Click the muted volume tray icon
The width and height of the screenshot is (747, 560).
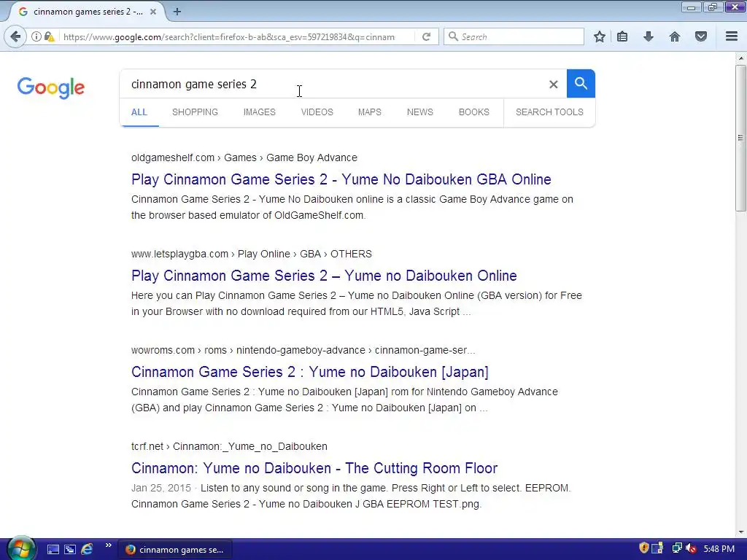(692, 548)
